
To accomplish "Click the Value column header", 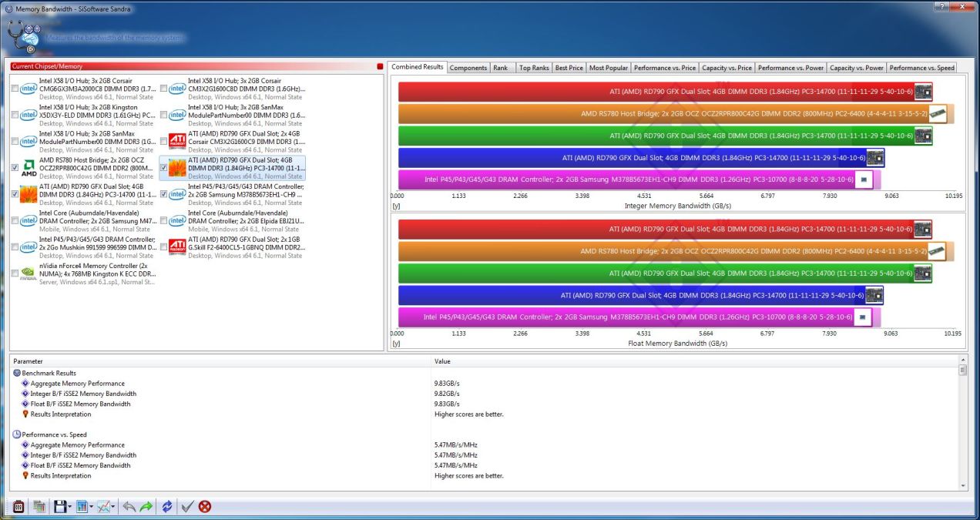I will click(x=694, y=361).
